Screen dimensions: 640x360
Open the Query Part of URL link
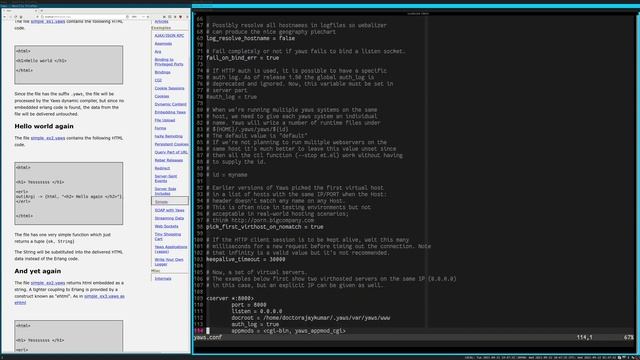click(171, 152)
